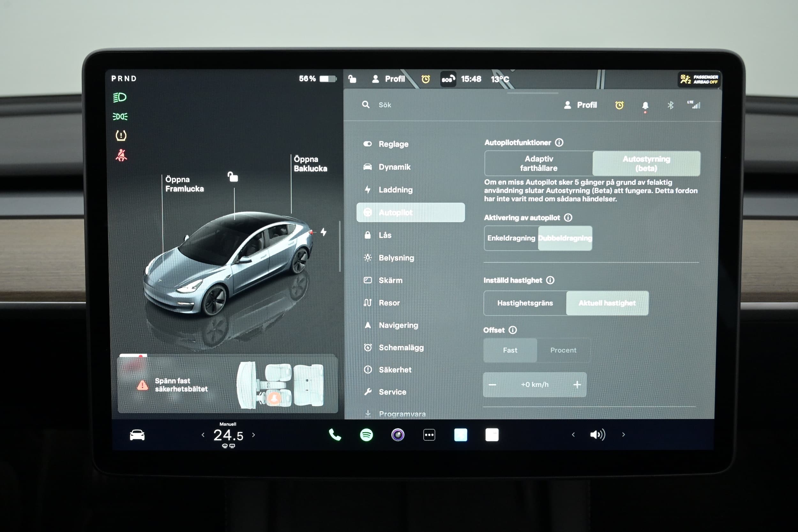
Task: Tap the unlock padlock icon above car
Action: [x=233, y=177]
